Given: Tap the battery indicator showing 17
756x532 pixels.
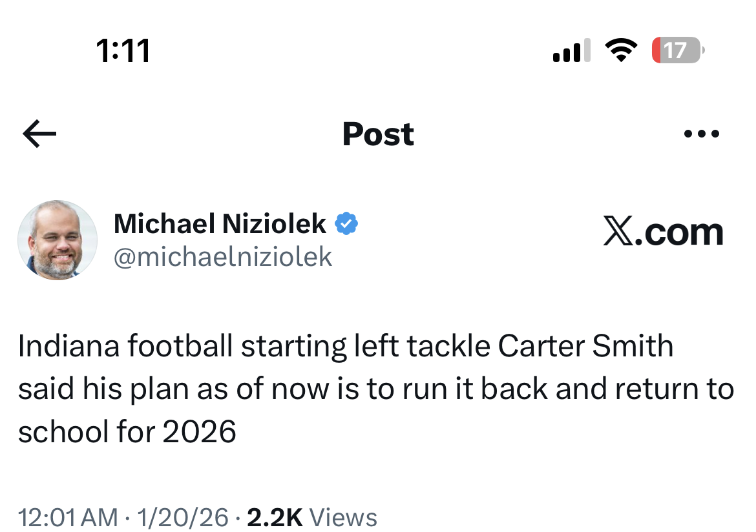Looking at the screenshot, I should 678,50.
